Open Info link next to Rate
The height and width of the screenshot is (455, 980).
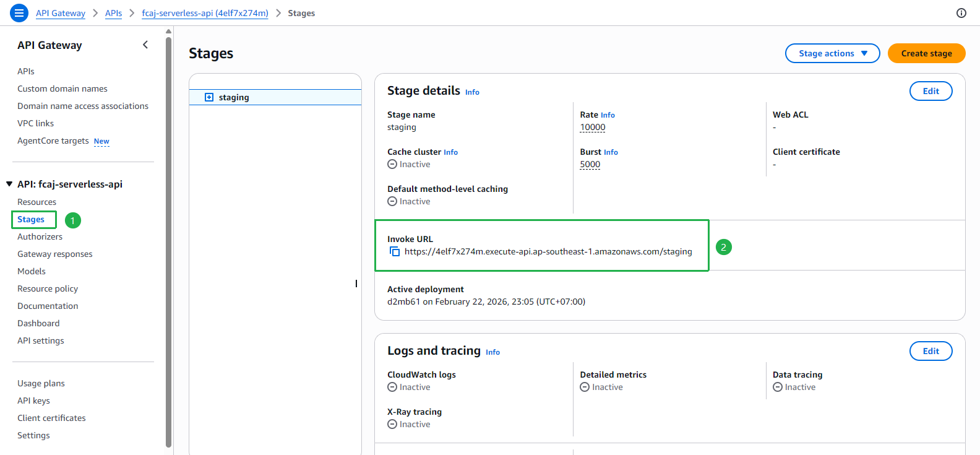(608, 115)
